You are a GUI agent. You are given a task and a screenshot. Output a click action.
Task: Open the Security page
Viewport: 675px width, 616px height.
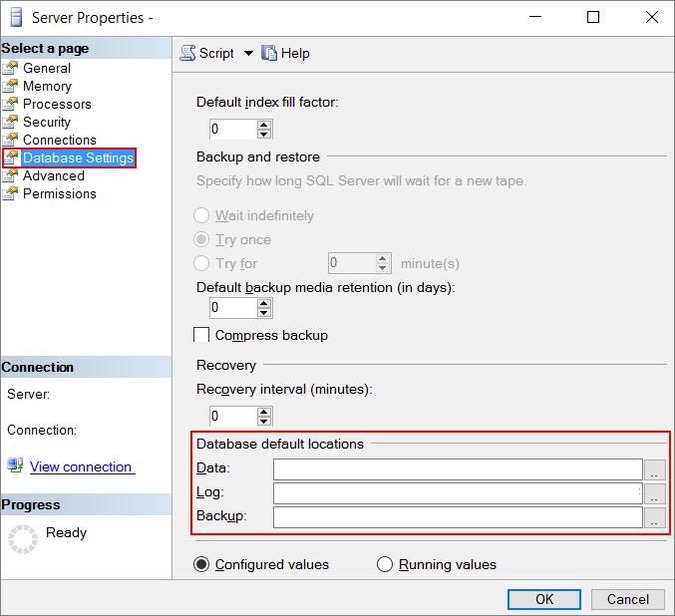[47, 123]
